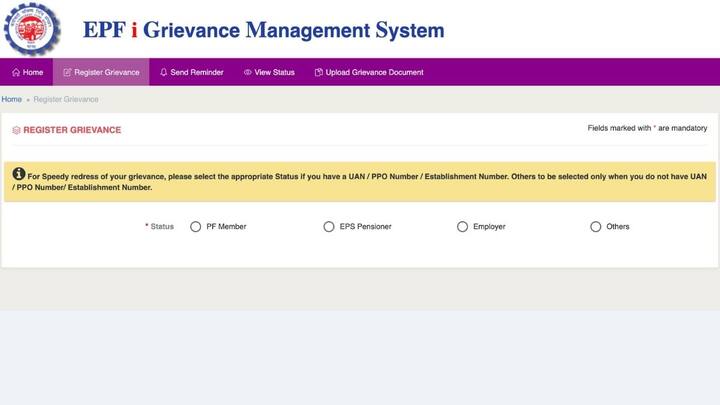Open Upload Grievance Document menu item

[369, 72]
